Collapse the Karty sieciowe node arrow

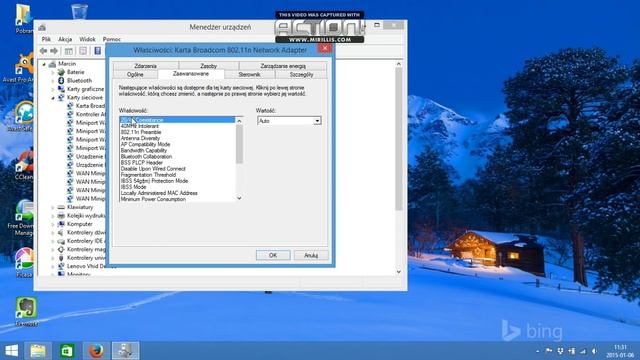(53, 98)
